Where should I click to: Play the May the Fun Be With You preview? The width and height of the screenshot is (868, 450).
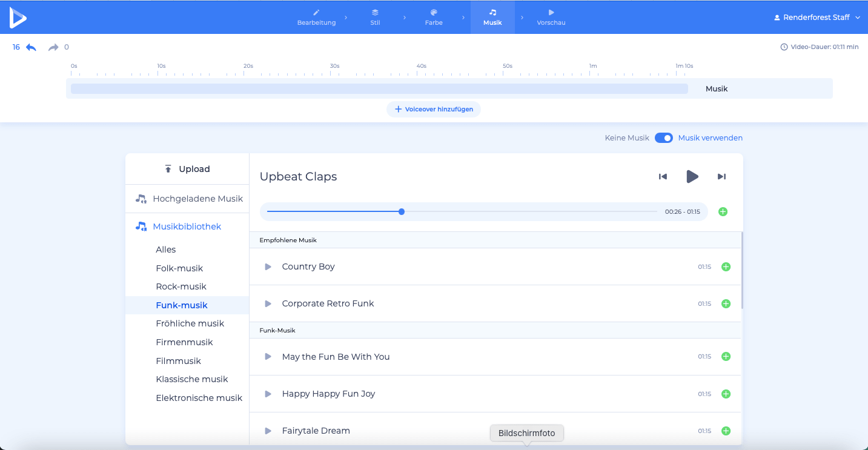point(268,357)
